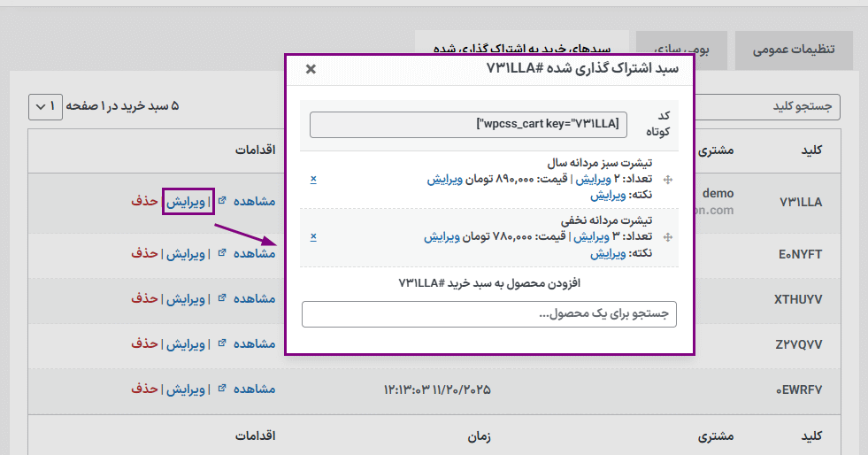Open external view icon in ۷۳۱LLA row
Viewport: 868px width, 455px height.
point(222,200)
